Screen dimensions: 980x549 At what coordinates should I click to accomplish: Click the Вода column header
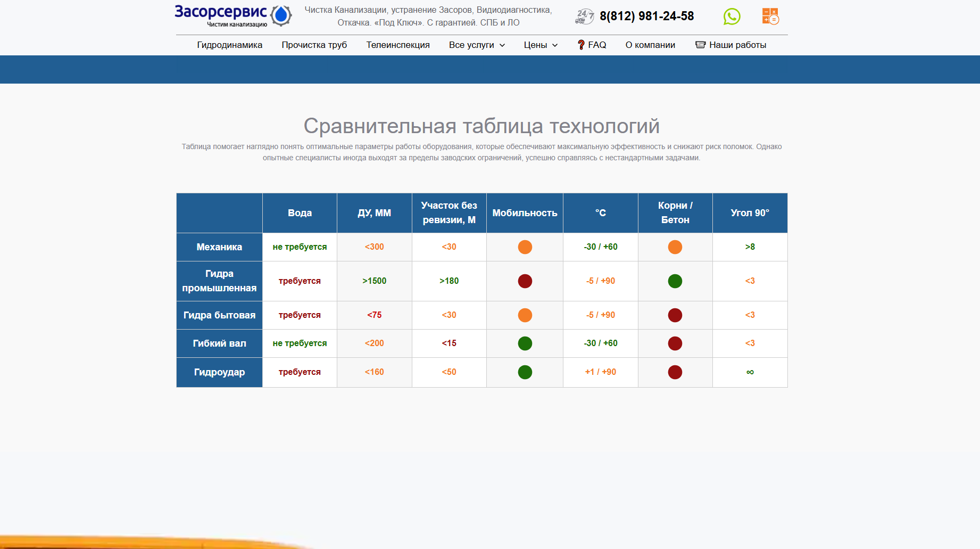(300, 213)
